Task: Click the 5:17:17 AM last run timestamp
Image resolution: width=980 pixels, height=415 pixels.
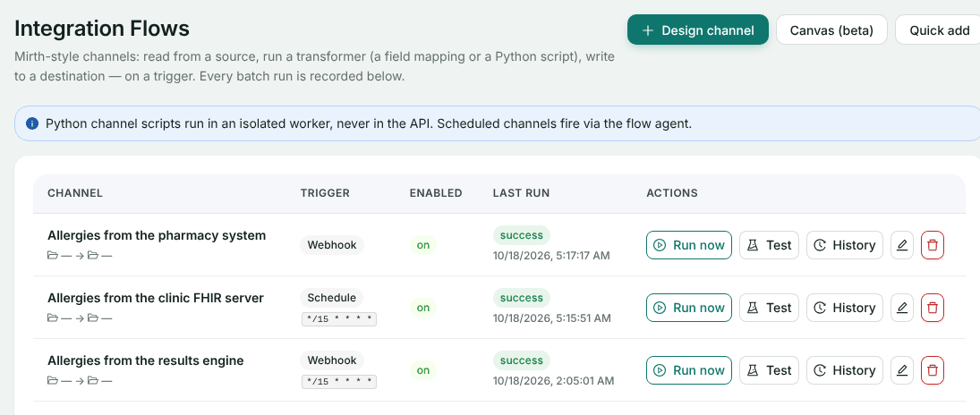Action: (x=551, y=256)
